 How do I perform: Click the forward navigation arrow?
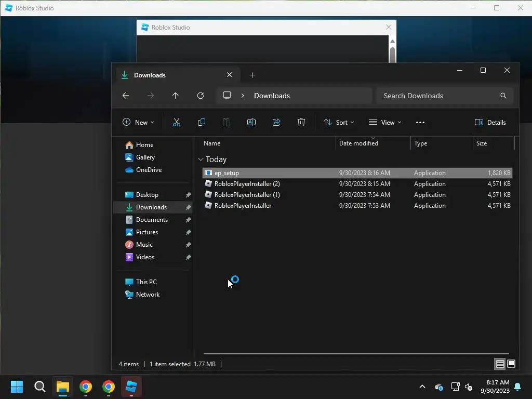pos(151,96)
